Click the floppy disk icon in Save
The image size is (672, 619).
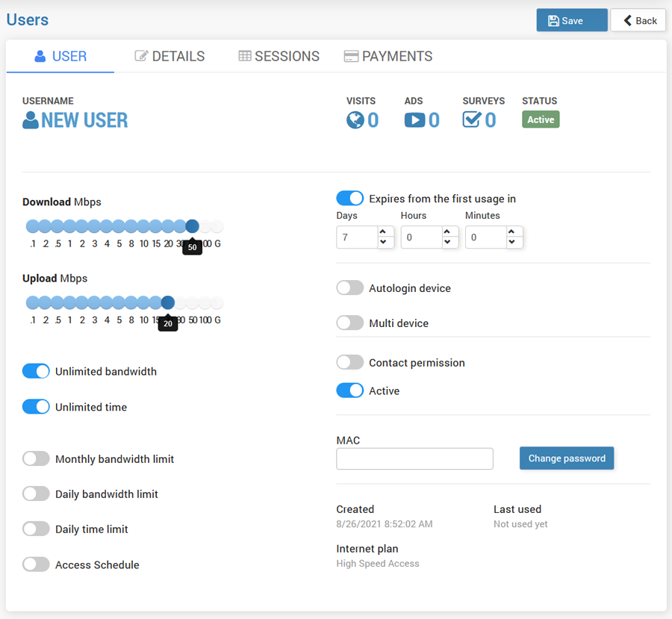click(553, 21)
